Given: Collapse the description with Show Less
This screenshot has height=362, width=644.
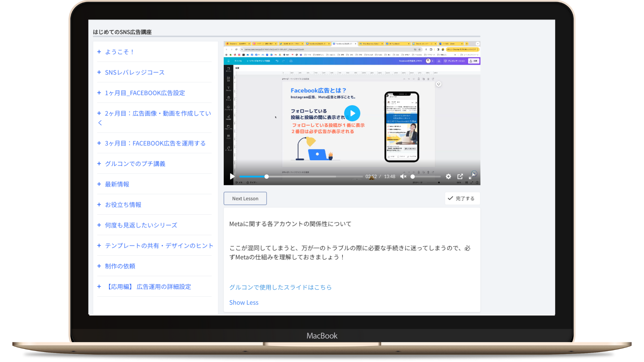Looking at the screenshot, I should [244, 302].
